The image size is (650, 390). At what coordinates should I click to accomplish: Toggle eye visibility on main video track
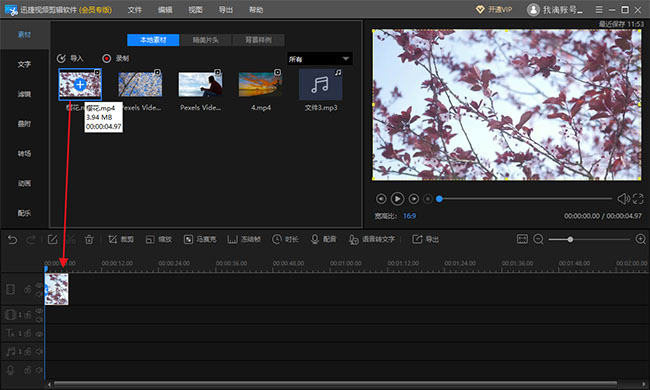tap(39, 286)
